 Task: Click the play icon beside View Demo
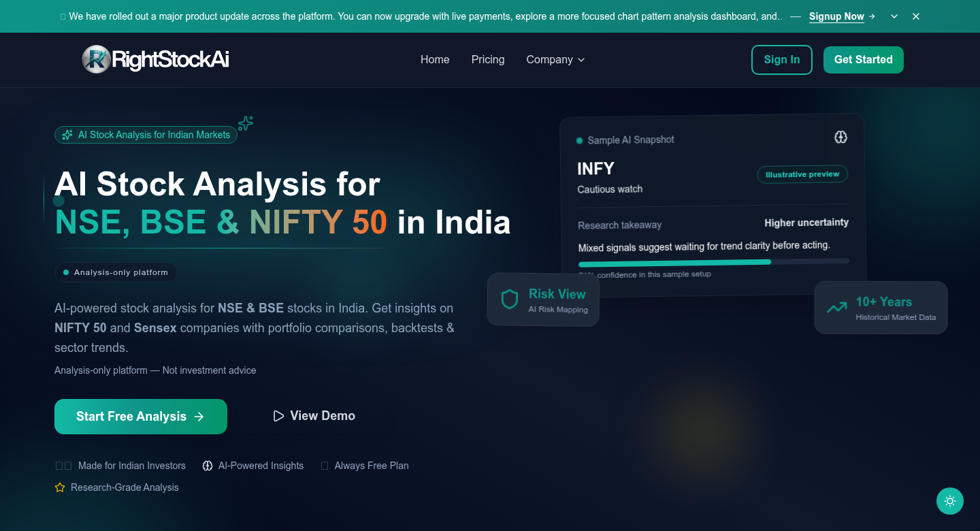click(278, 416)
